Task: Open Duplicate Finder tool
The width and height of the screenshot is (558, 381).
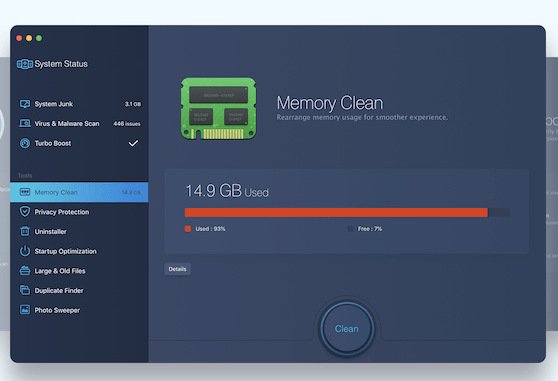Action: (x=79, y=290)
